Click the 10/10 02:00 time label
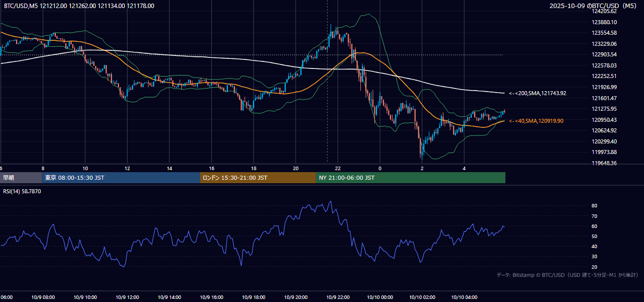This screenshot has width=644, height=302. coord(422,297)
